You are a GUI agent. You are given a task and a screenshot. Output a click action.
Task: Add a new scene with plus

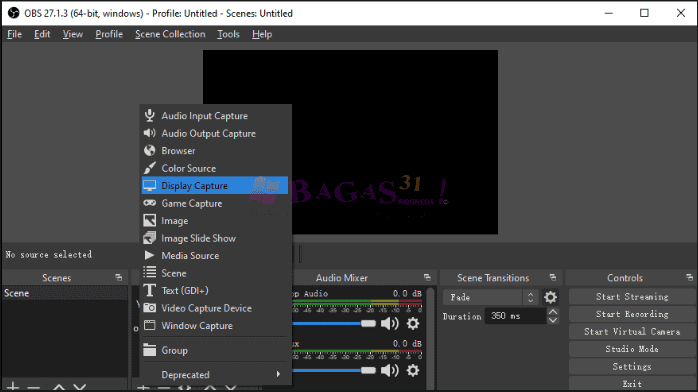13,387
